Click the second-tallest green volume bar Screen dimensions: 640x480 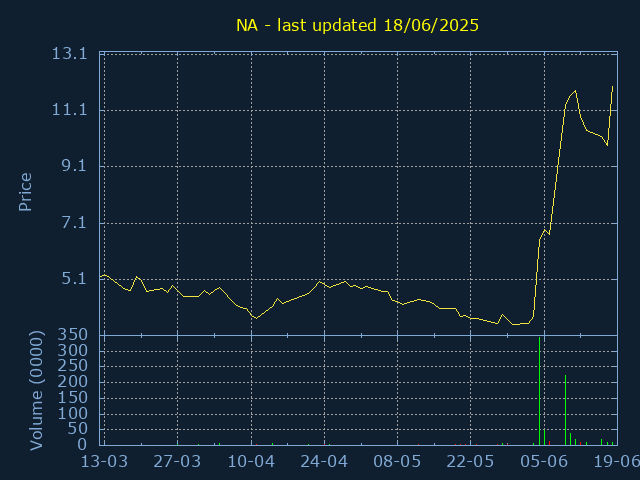pyautogui.click(x=565, y=410)
